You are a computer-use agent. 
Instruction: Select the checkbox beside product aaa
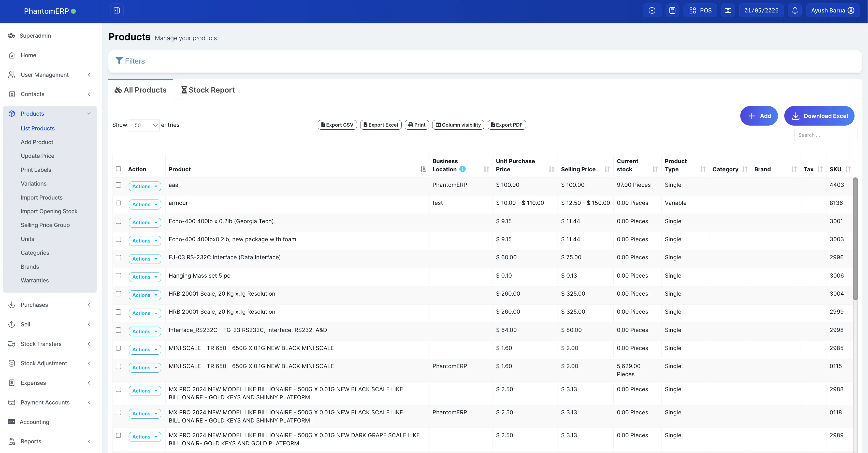tap(118, 185)
